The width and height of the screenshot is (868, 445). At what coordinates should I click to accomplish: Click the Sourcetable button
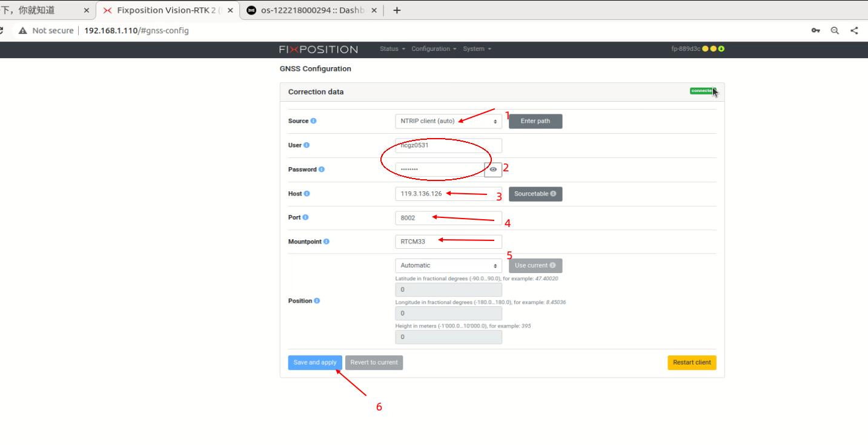pyautogui.click(x=535, y=194)
